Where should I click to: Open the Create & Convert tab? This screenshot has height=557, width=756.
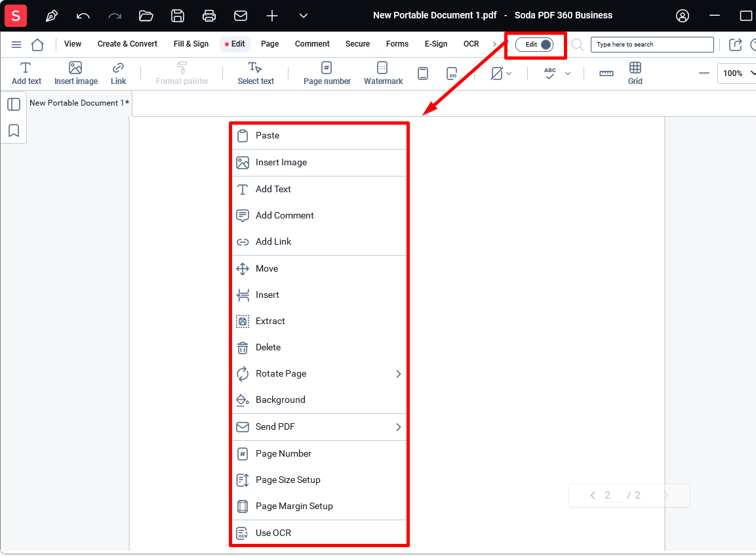tap(127, 44)
